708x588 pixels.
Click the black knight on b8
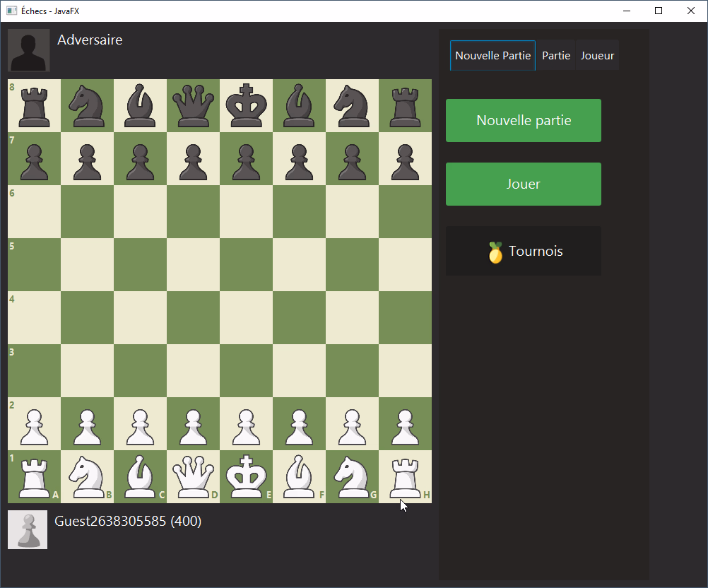tap(87, 106)
